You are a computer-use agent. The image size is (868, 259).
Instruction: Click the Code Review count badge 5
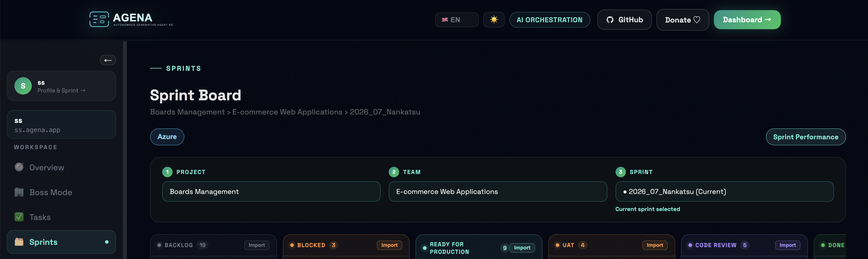coord(745,245)
